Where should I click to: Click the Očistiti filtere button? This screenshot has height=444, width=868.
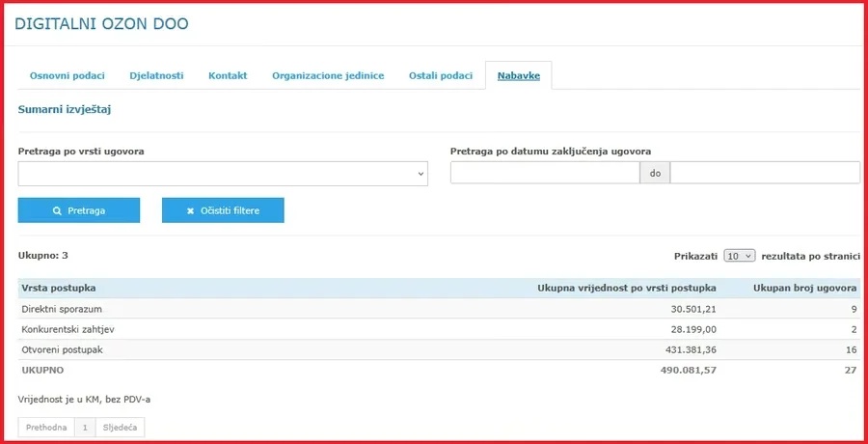click(223, 210)
